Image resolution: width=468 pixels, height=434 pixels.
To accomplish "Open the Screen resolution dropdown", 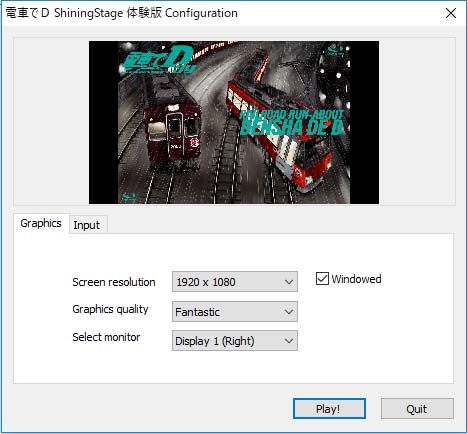I will (235, 282).
